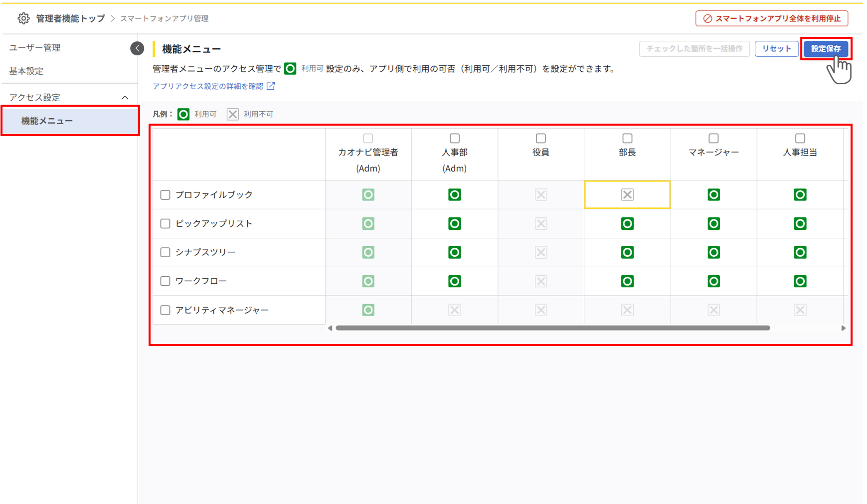
Task: Click the 利用不可 legend icon
Action: (232, 114)
